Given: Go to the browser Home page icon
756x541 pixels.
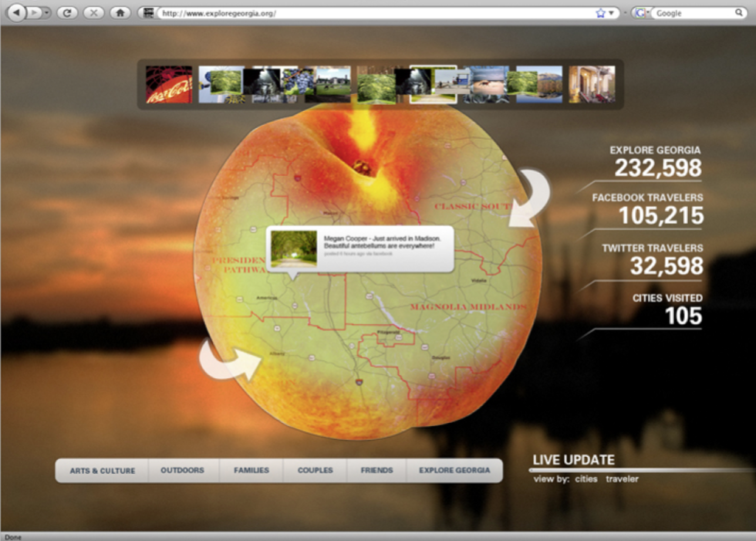Looking at the screenshot, I should [x=120, y=12].
